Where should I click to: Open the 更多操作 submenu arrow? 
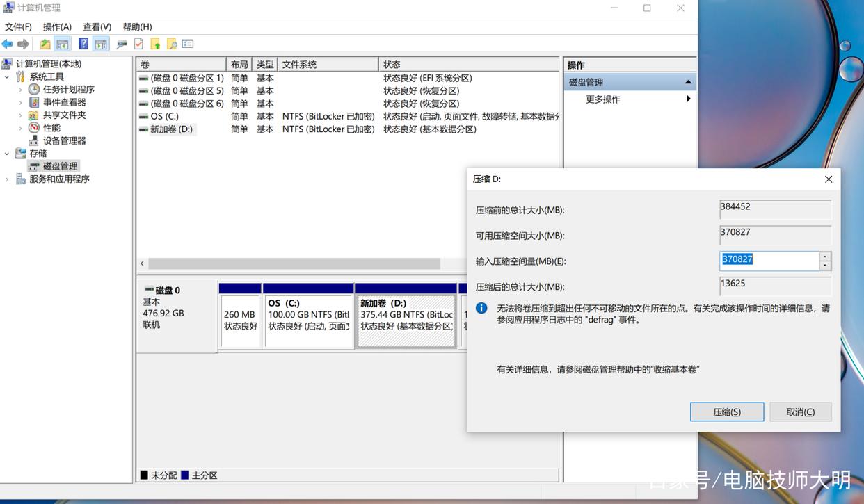(688, 99)
